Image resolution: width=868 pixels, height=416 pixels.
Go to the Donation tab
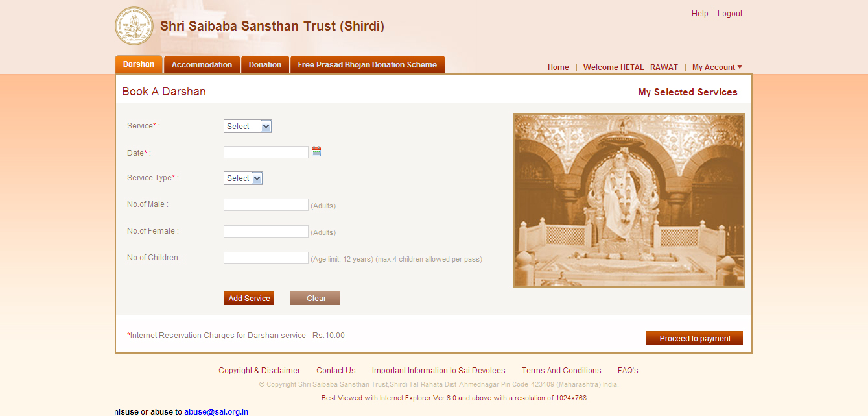(x=265, y=65)
